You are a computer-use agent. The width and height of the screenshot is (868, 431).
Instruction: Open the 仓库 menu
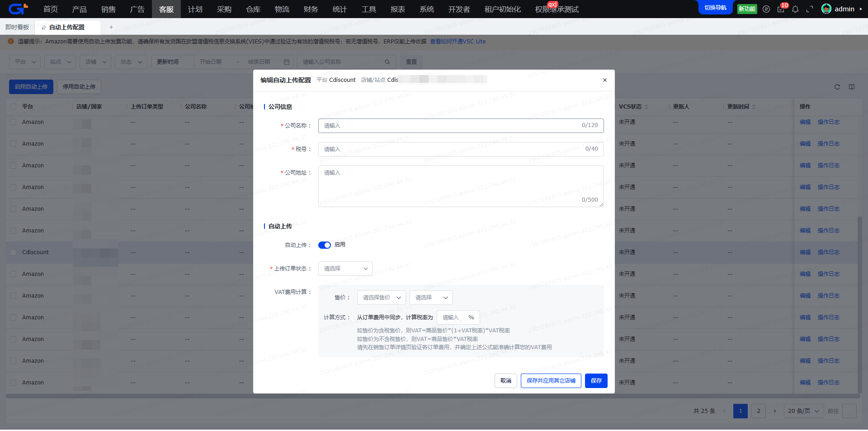[253, 9]
